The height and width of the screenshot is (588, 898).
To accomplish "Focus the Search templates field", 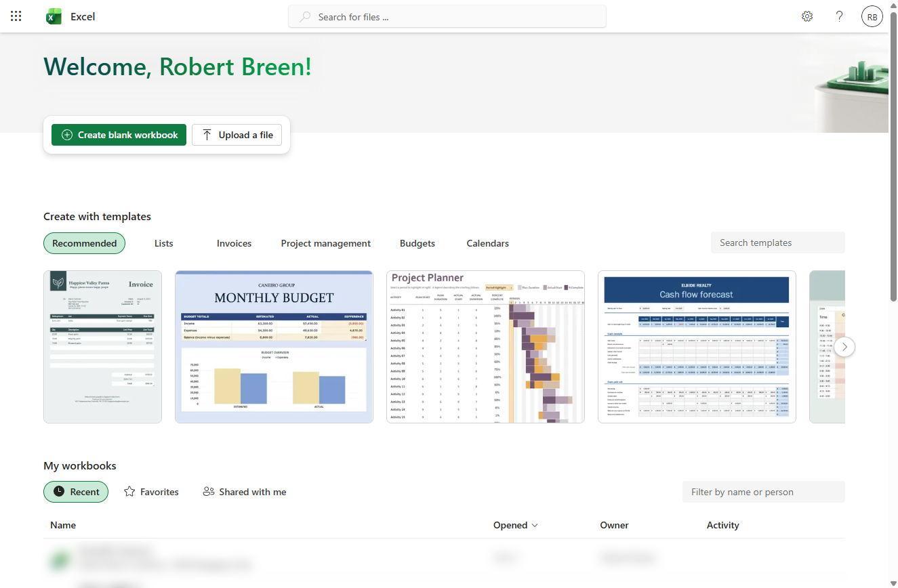I will [x=778, y=243].
